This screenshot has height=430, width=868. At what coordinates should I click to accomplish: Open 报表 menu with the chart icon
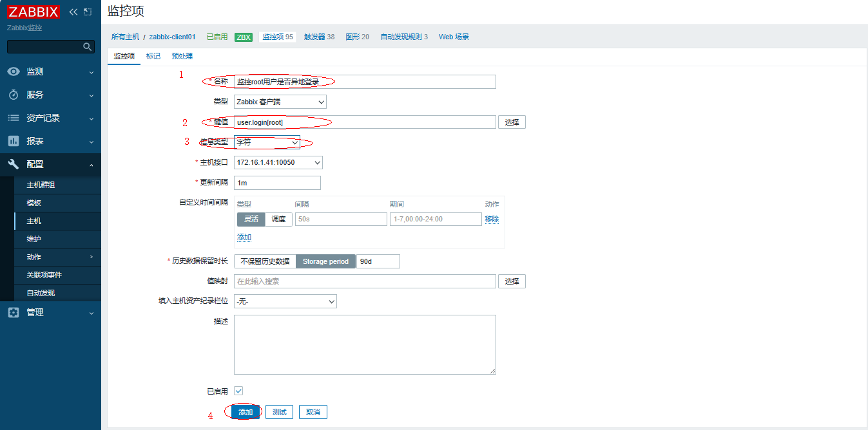coord(14,141)
